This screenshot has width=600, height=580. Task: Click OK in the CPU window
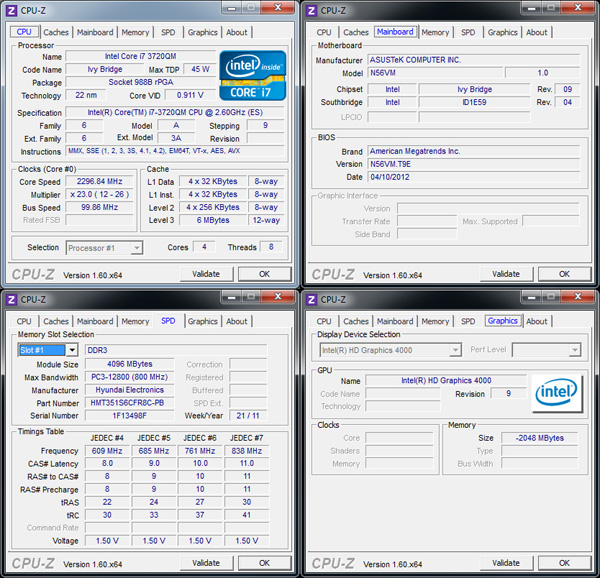click(x=264, y=274)
